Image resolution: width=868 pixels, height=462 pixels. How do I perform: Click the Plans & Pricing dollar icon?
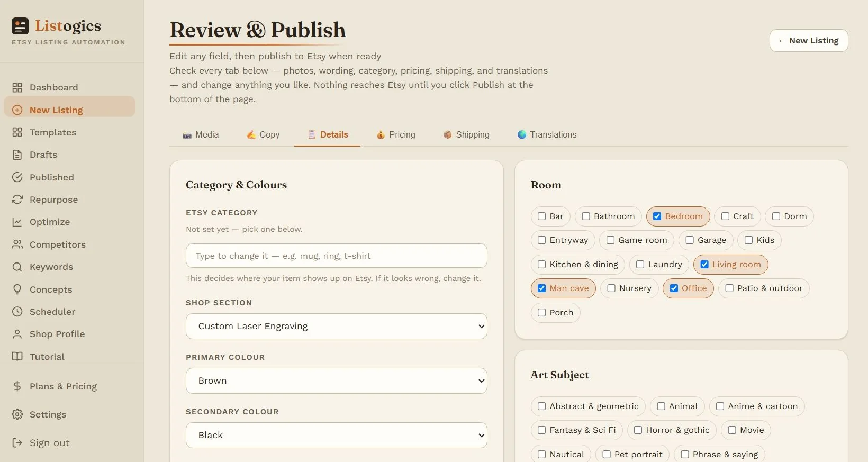tap(17, 386)
